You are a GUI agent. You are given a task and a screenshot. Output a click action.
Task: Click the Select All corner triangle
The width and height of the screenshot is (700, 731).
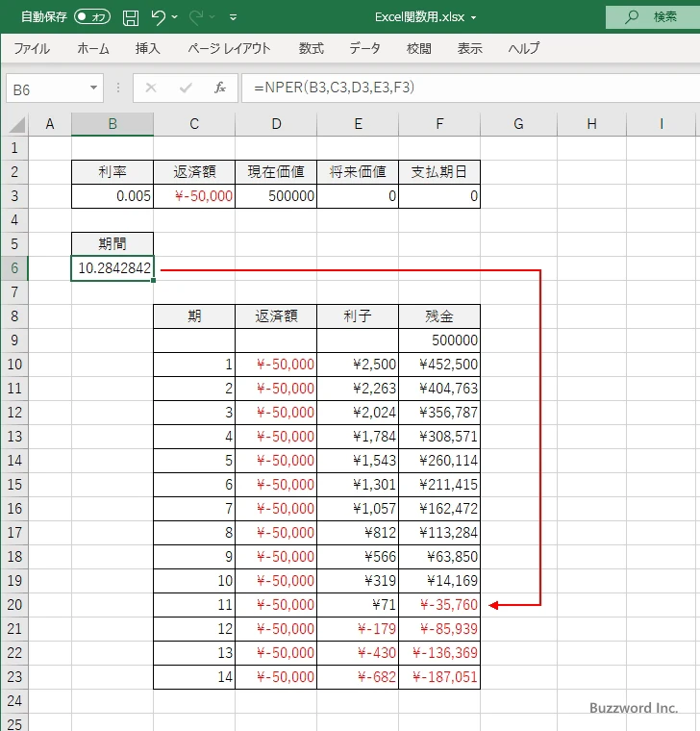coord(14,124)
